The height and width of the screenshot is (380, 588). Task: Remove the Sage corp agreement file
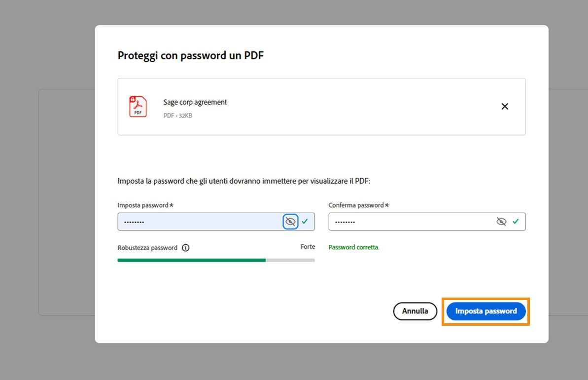coord(505,106)
